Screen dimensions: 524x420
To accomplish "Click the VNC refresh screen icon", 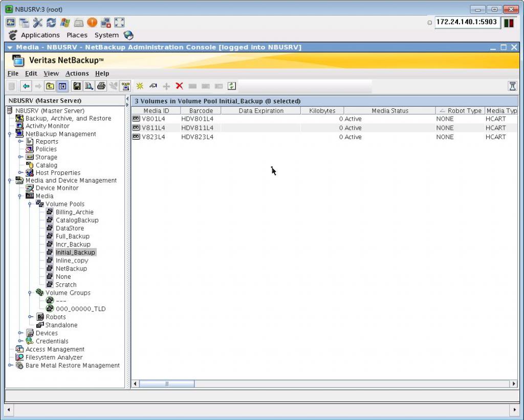I will [x=51, y=23].
